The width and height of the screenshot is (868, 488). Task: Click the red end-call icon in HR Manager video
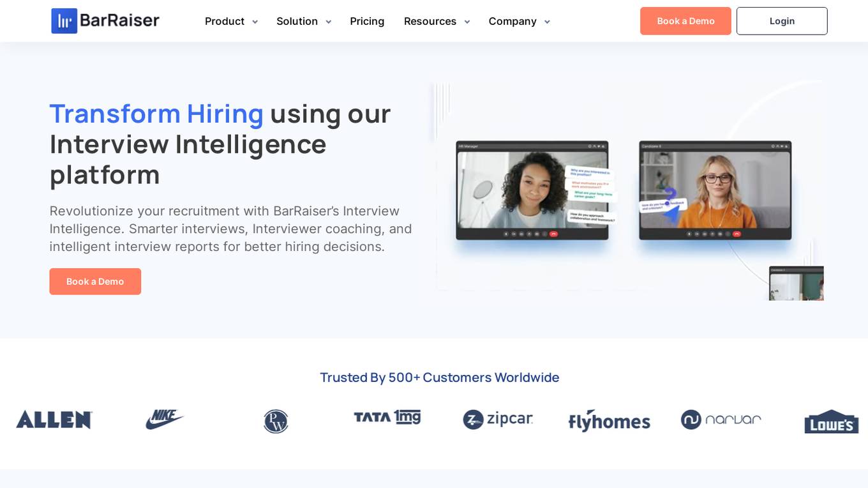coord(553,234)
